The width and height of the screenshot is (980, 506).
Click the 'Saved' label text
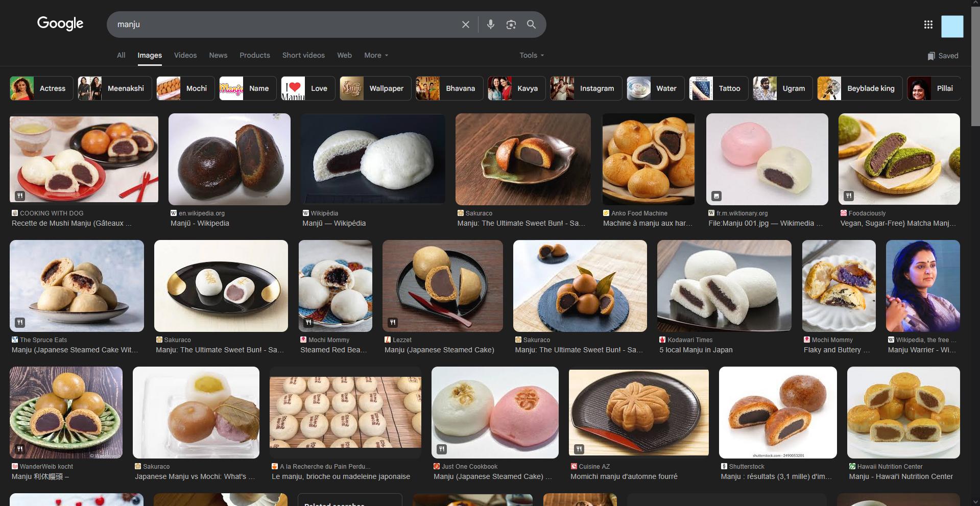[948, 56]
